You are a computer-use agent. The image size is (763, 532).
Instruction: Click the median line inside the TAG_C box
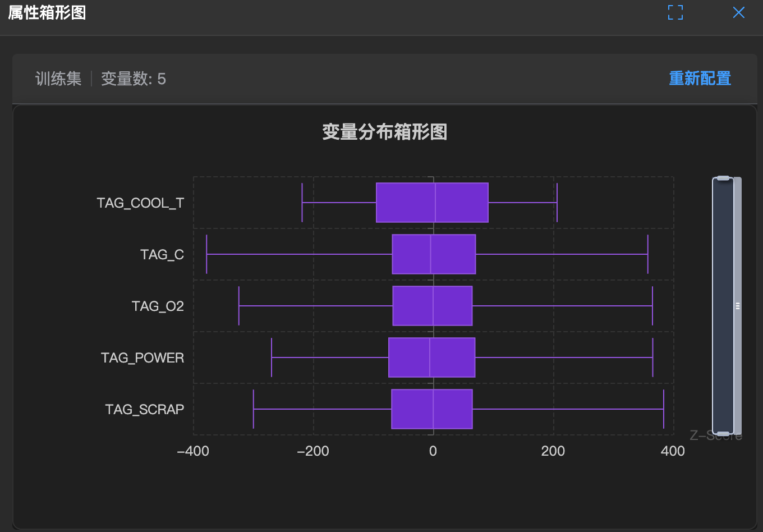pos(429,254)
